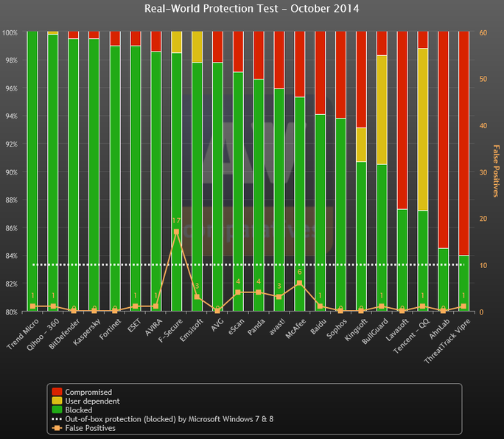The image size is (504, 439).
Task: Click the User dependent legend label
Action: (x=92, y=401)
